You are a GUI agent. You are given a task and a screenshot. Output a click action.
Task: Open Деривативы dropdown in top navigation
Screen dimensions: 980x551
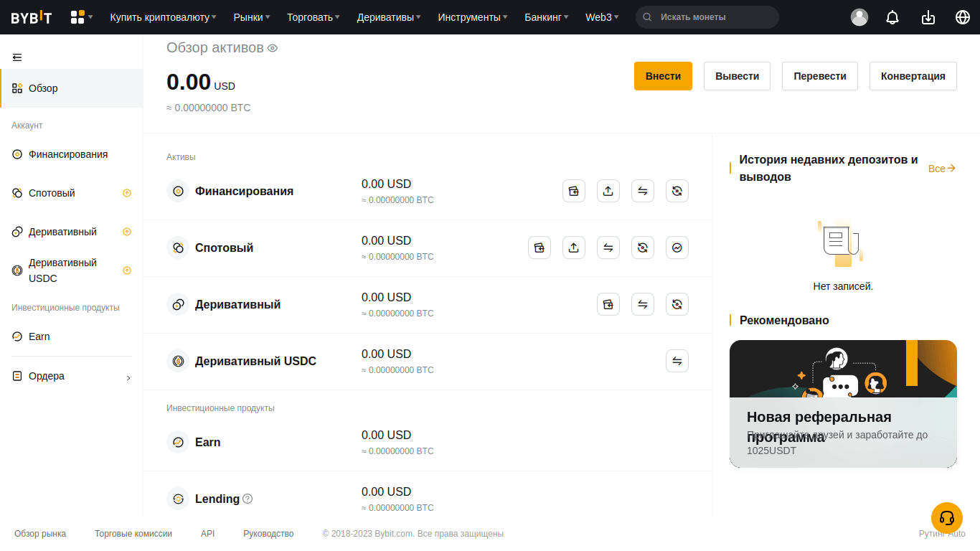pyautogui.click(x=389, y=17)
